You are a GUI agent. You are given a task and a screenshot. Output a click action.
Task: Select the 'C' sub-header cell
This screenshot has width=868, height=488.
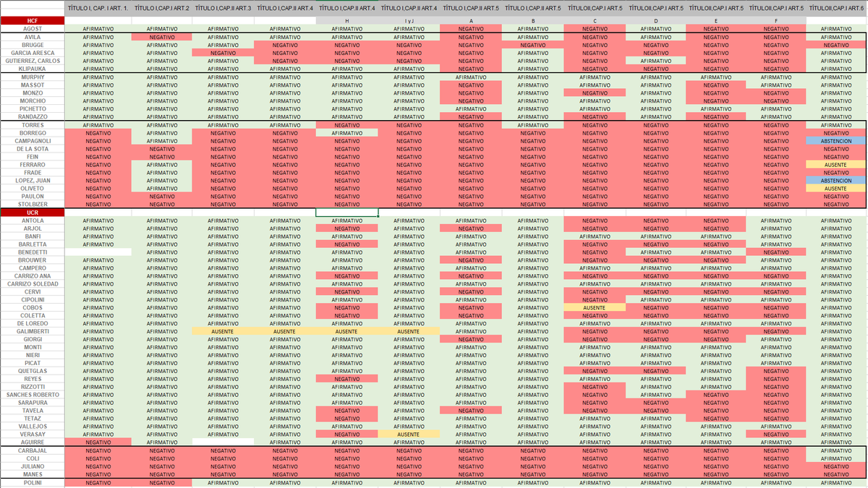pyautogui.click(x=595, y=20)
